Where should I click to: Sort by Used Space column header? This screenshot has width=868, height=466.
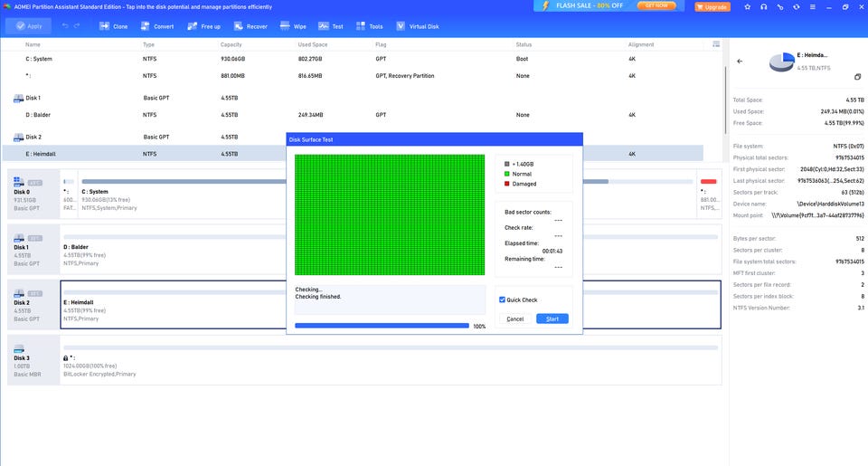(313, 44)
